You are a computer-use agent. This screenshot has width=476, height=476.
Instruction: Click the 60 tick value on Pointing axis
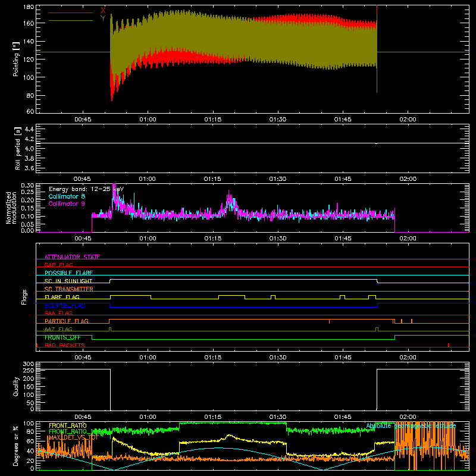[x=30, y=111]
